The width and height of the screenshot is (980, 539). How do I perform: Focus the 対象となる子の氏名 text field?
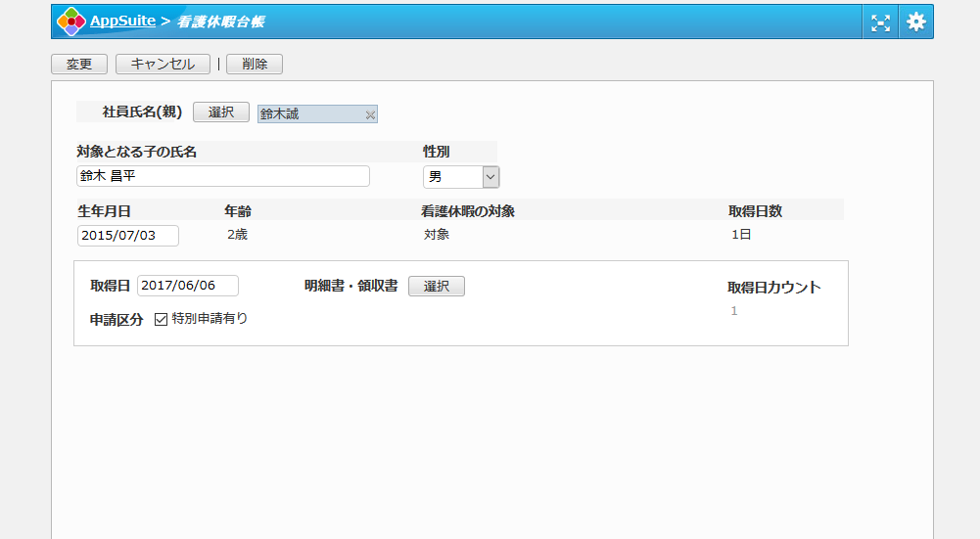[223, 176]
